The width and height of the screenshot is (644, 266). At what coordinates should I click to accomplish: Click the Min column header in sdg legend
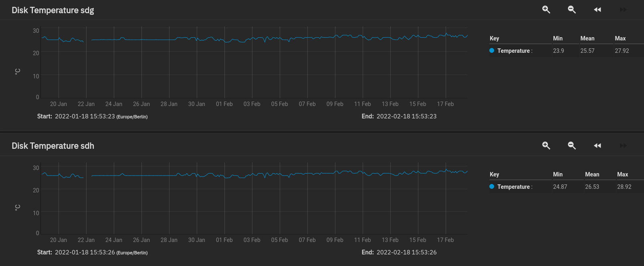[557, 38]
